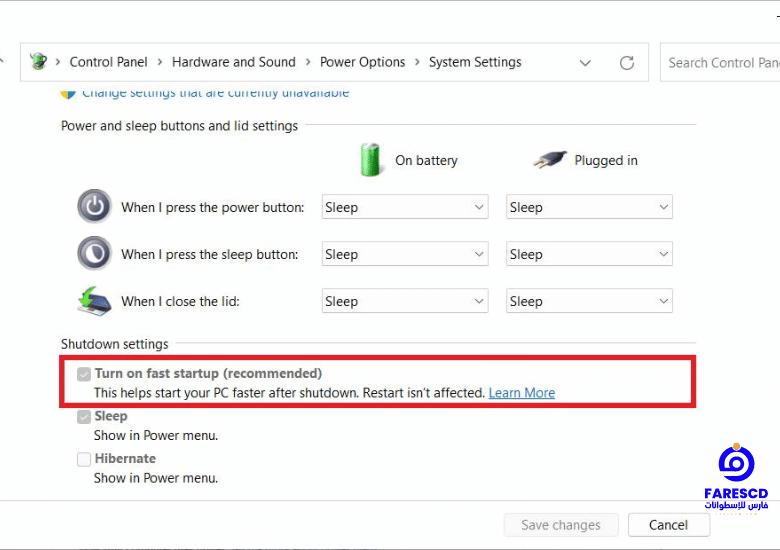Click the power button icon
The height and width of the screenshot is (550, 780).
94,206
